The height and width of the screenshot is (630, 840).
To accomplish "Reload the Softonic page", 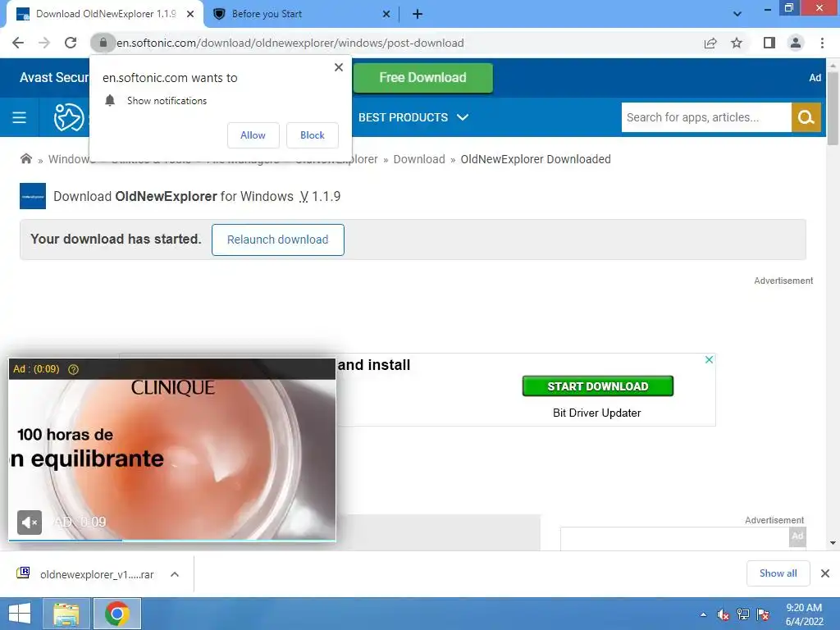I will [71, 43].
